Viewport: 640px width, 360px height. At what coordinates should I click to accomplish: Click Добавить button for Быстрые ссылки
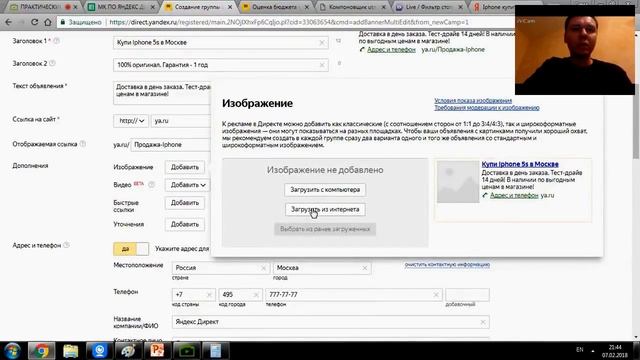(x=184, y=203)
